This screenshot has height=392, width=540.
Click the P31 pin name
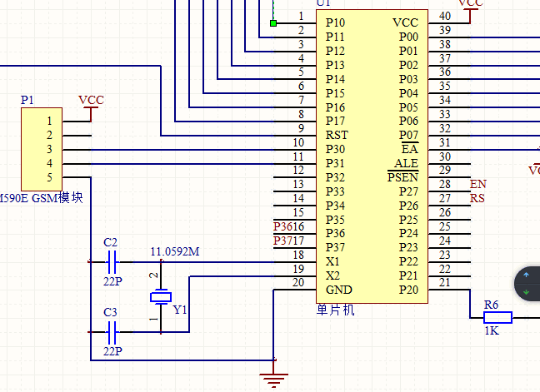tap(335, 163)
